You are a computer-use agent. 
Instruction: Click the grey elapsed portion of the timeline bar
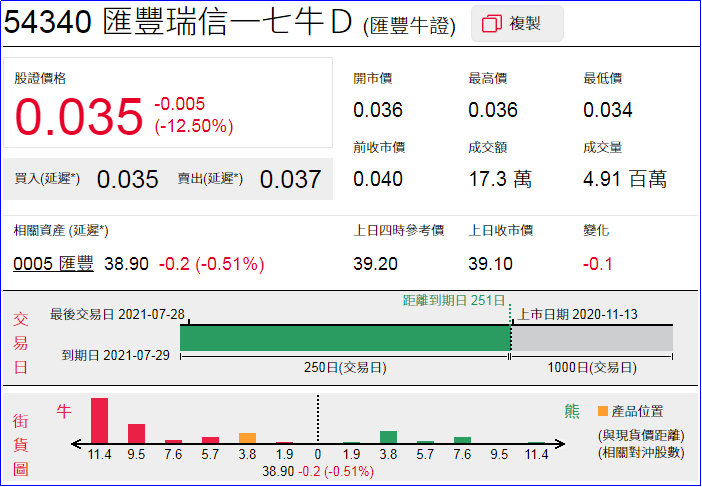[x=592, y=338]
